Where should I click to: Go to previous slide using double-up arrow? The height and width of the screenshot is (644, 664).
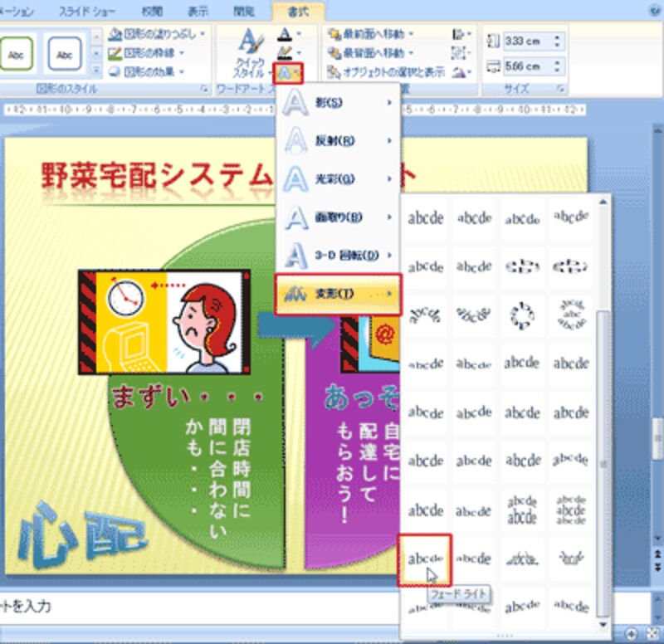click(x=657, y=554)
